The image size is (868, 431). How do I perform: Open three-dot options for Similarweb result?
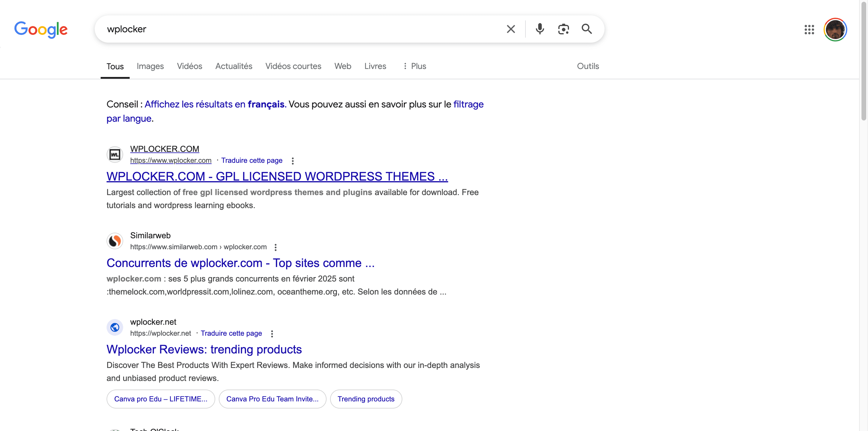[275, 247]
